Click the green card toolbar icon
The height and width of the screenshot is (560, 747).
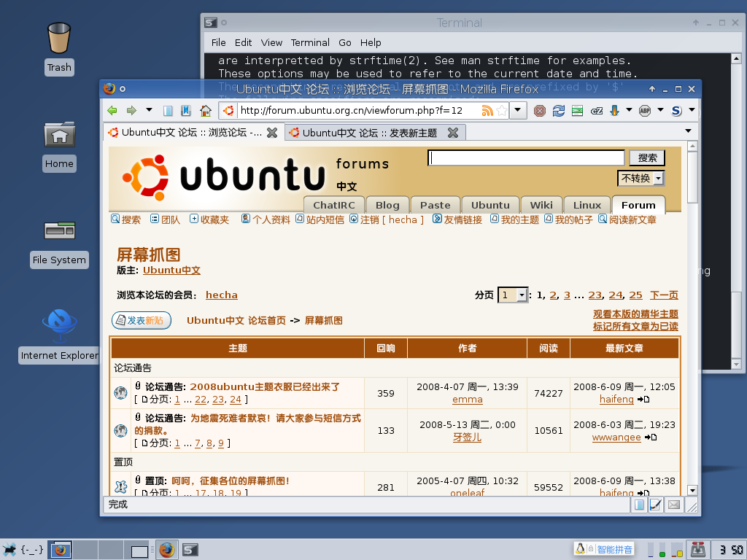click(x=578, y=111)
